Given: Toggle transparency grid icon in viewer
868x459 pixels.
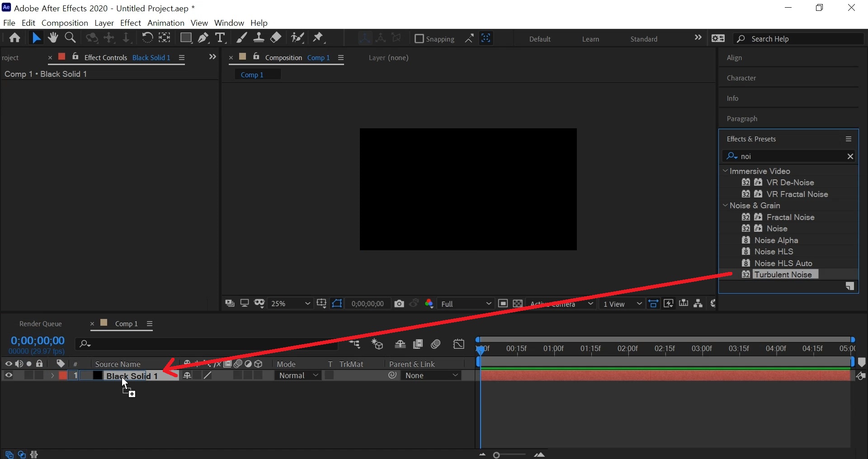Looking at the screenshot, I should pos(518,304).
